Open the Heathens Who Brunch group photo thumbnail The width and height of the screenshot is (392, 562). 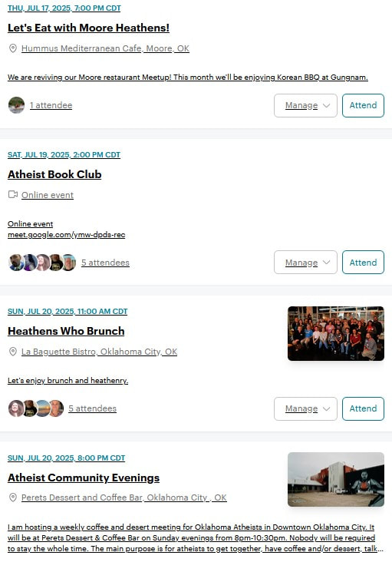(336, 333)
